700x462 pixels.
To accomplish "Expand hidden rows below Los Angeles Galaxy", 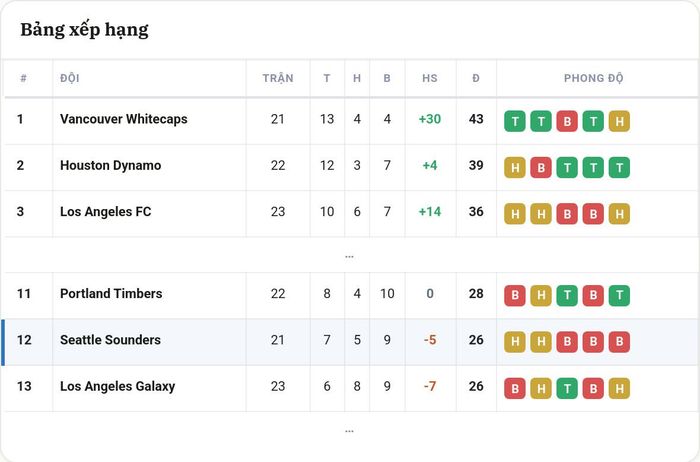I will 349,431.
